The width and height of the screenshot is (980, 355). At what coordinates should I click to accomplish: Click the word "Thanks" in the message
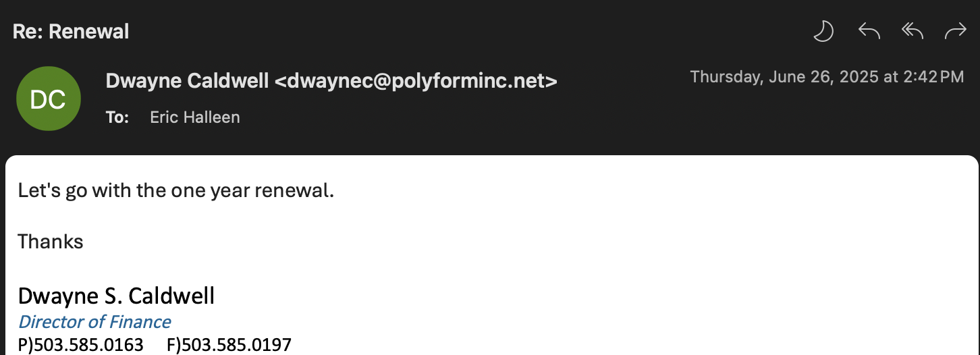[51, 241]
